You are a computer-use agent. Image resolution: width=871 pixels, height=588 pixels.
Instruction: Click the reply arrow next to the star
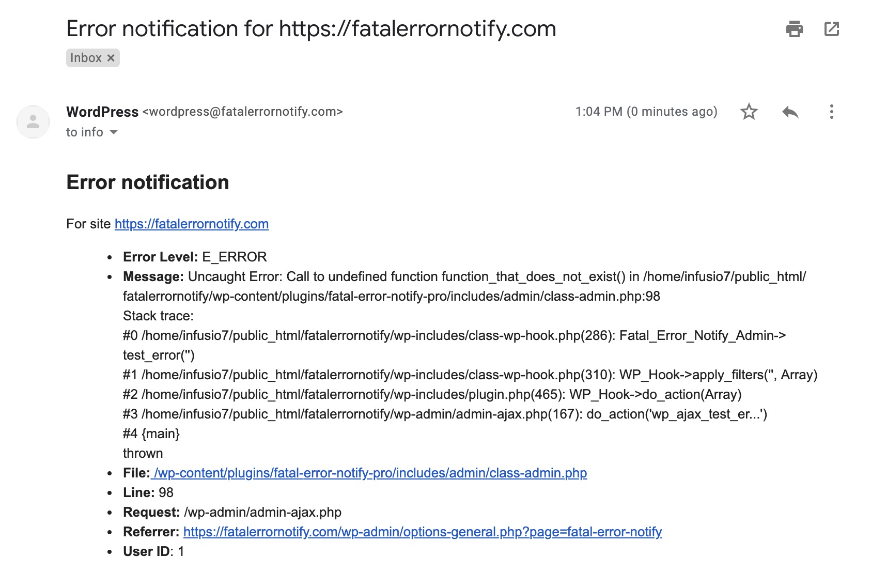click(791, 112)
